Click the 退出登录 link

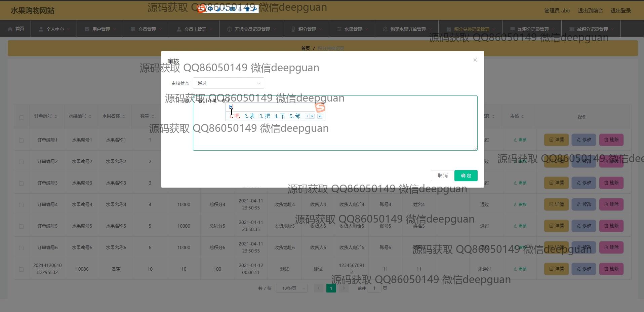click(x=620, y=11)
